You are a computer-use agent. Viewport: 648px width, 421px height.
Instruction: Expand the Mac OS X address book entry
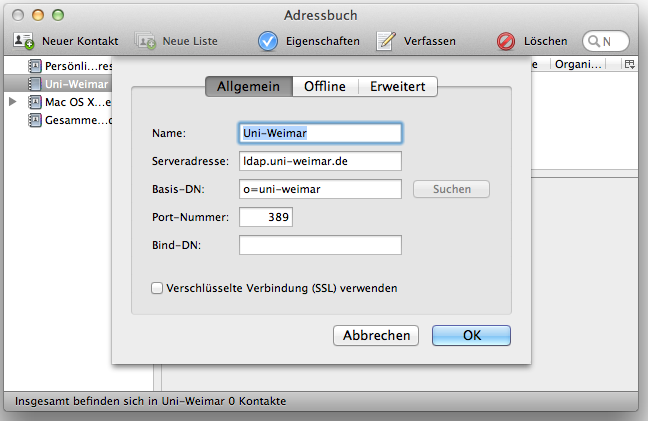12,102
